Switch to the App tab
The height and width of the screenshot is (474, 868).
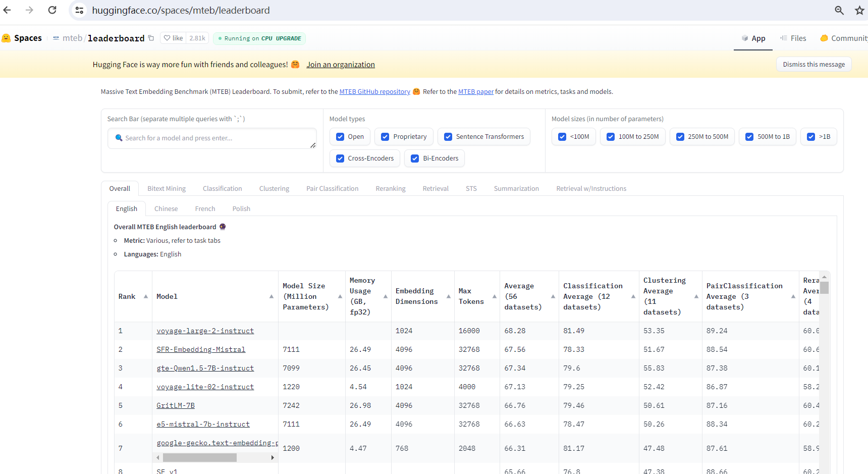click(753, 38)
